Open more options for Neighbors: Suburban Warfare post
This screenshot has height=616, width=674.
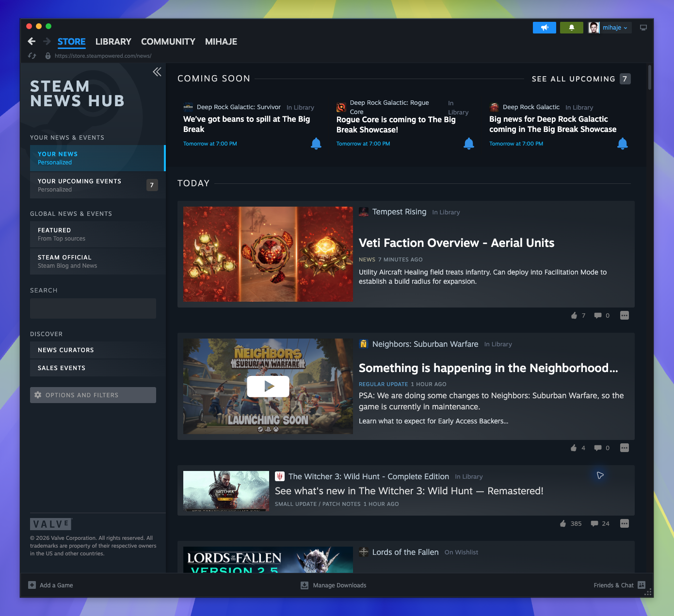[x=625, y=448]
